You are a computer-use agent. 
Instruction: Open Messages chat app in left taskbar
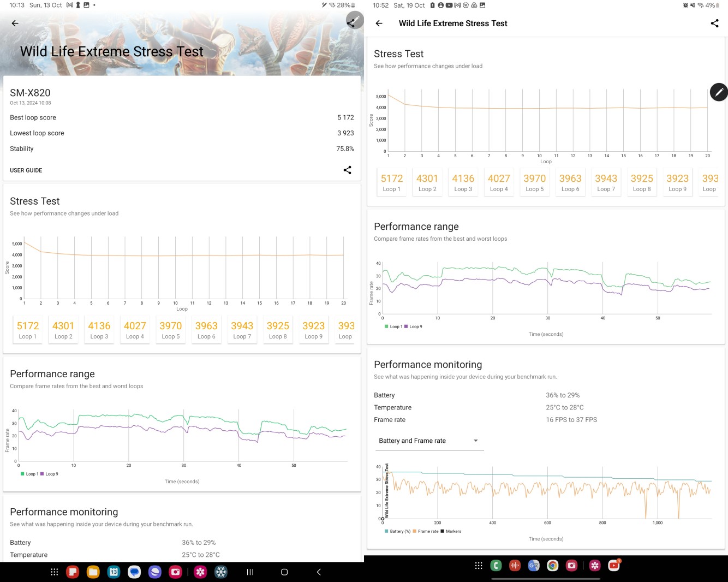(x=134, y=572)
